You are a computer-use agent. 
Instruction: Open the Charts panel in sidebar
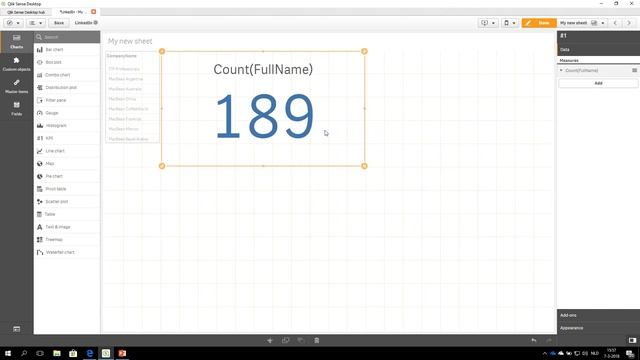16,42
